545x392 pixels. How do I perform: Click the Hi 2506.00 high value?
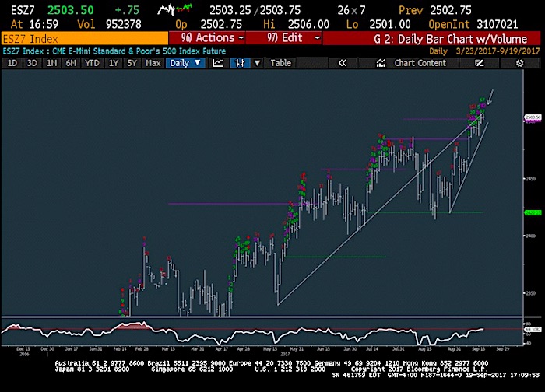coord(308,24)
